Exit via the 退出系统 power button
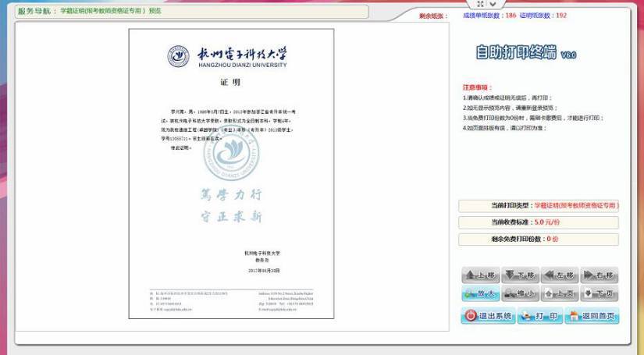Screen dimensions: 644x355 point(489,316)
